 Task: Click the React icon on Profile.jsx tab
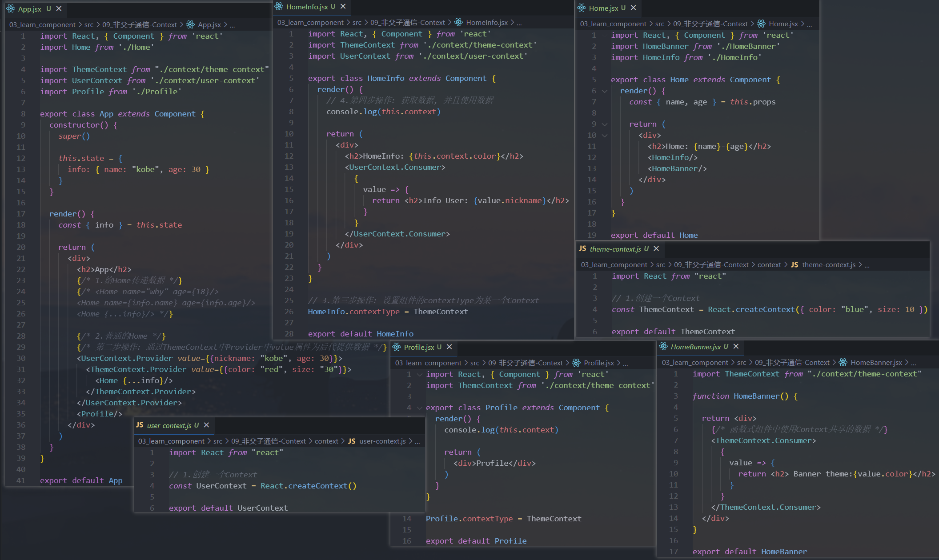(x=397, y=347)
